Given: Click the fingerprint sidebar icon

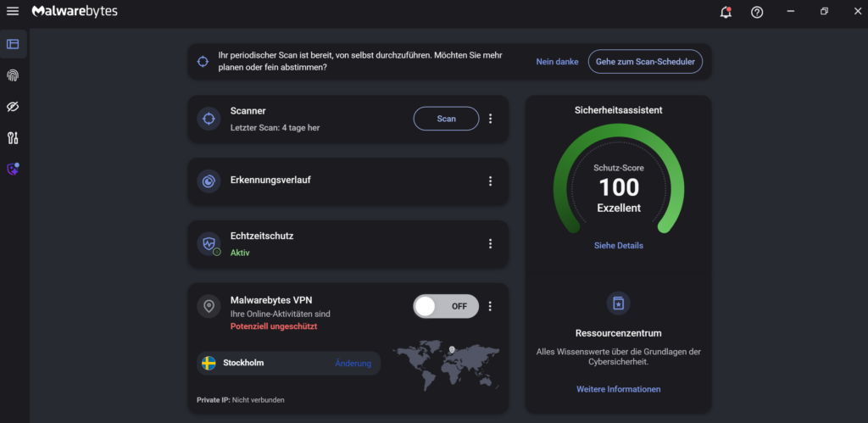Looking at the screenshot, I should [x=13, y=75].
